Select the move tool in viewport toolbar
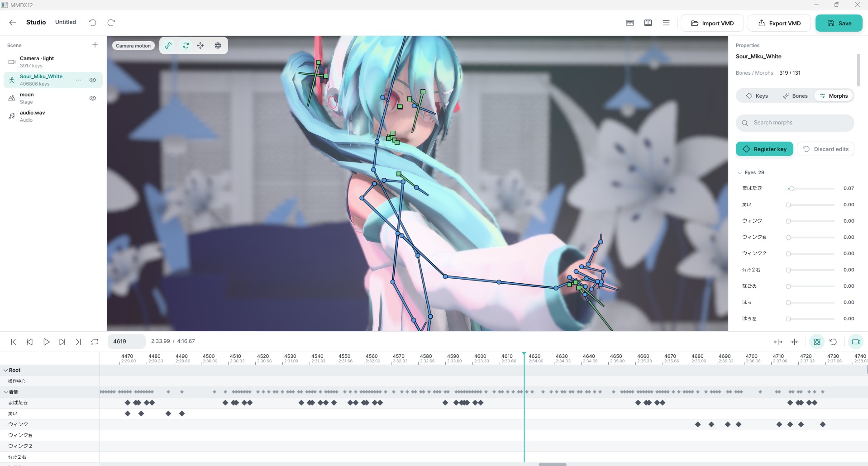Viewport: 868px width, 466px height. click(x=200, y=46)
